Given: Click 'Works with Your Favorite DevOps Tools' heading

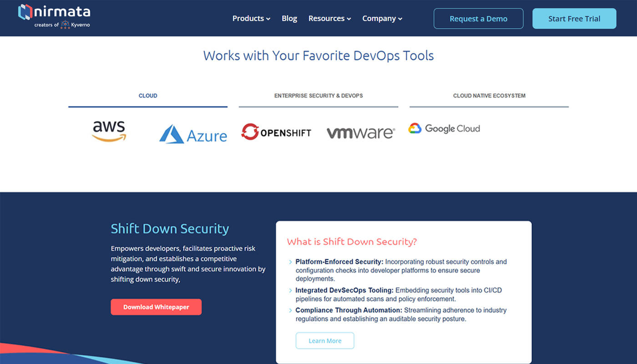Looking at the screenshot, I should click(x=318, y=56).
